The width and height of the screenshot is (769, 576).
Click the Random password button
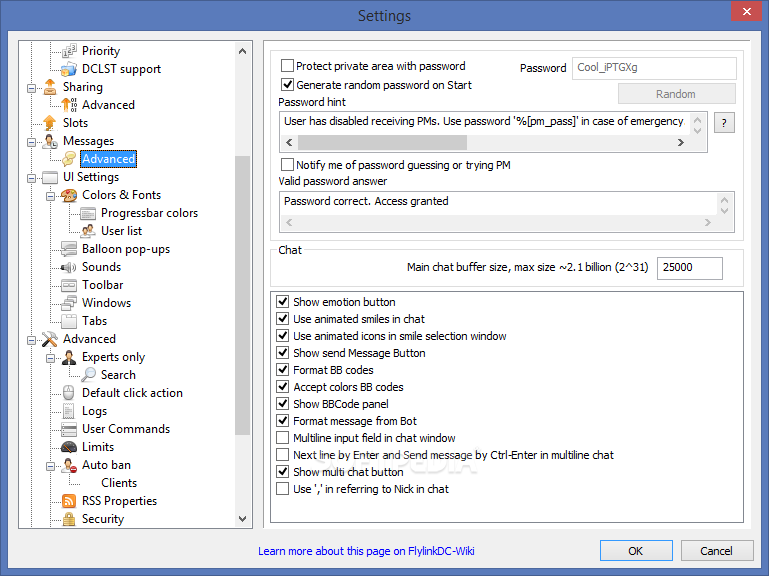(x=676, y=94)
